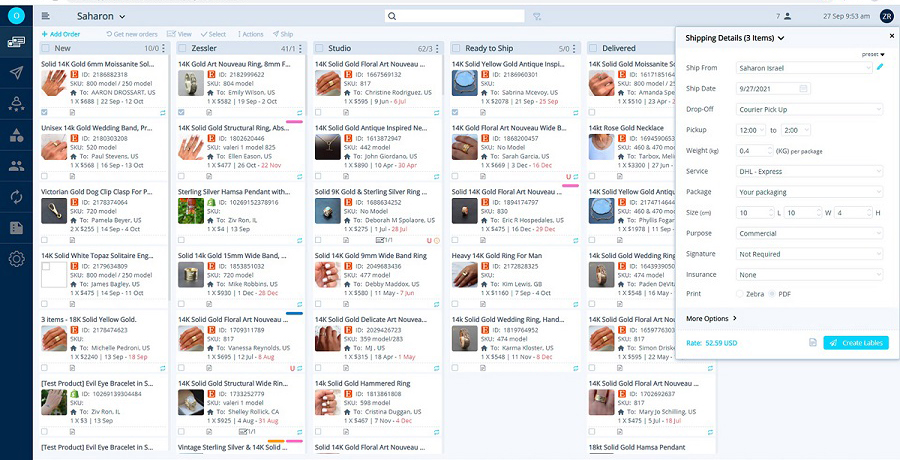Tick the Ready to Ship column checkbox
900x460 pixels.
[456, 48]
